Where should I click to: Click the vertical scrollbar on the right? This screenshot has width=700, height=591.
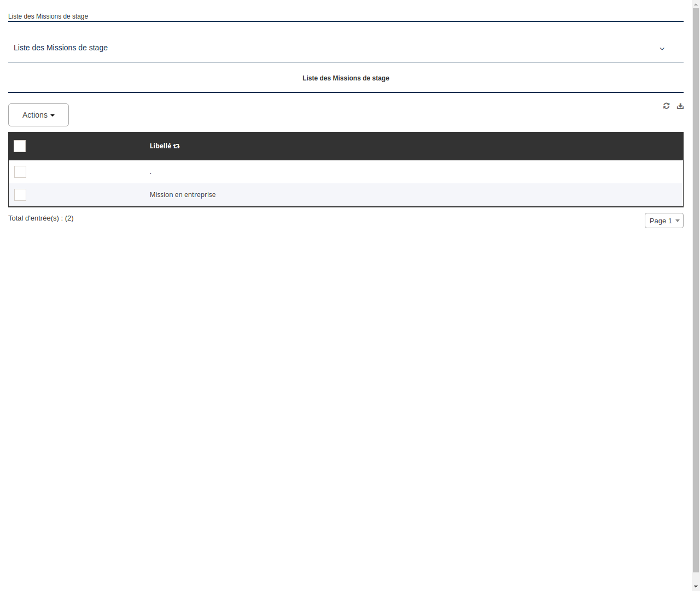696,296
